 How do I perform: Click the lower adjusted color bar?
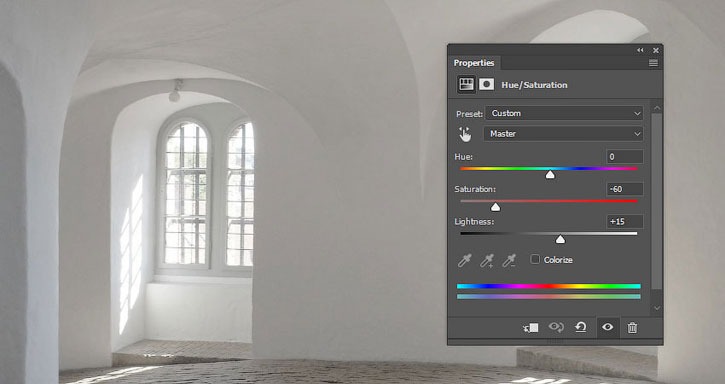(549, 297)
